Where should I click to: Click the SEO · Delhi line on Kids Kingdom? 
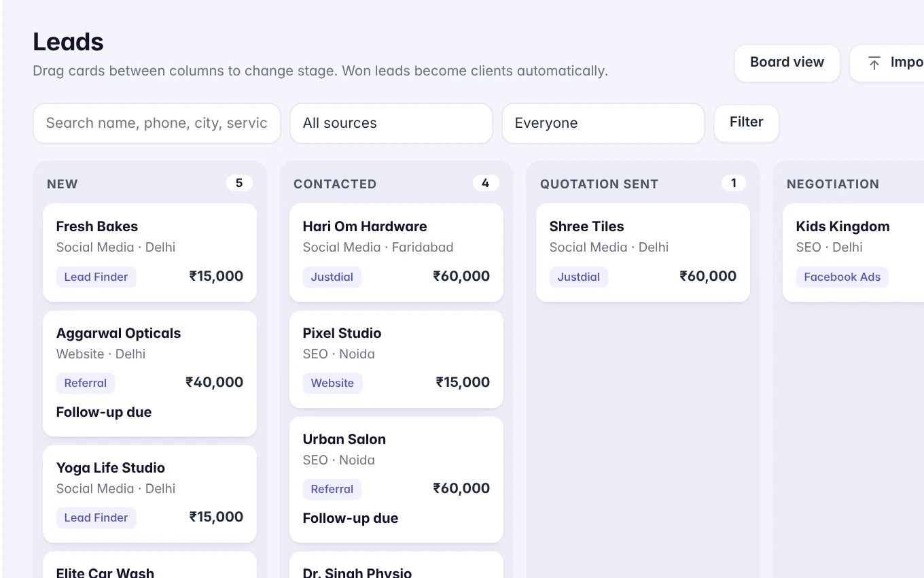(830, 248)
